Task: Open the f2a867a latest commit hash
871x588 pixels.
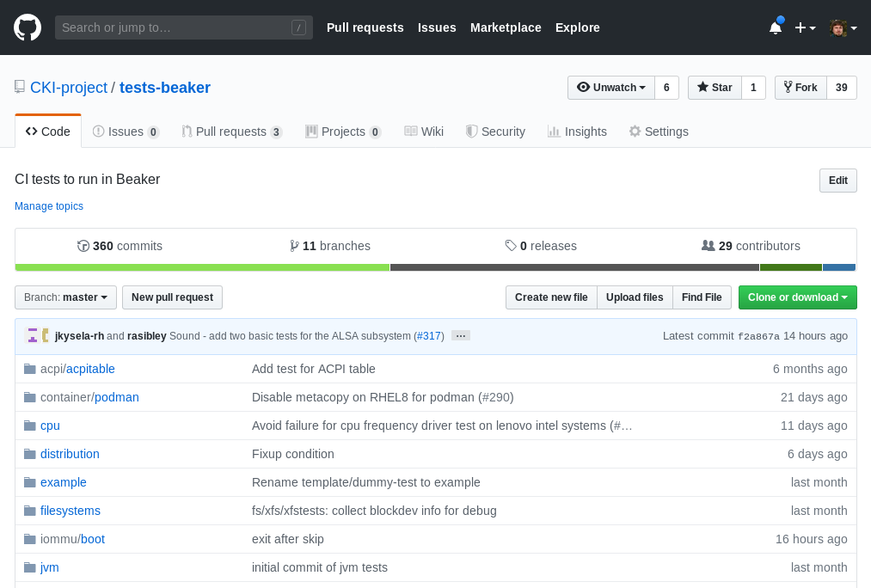Action: pos(758,336)
